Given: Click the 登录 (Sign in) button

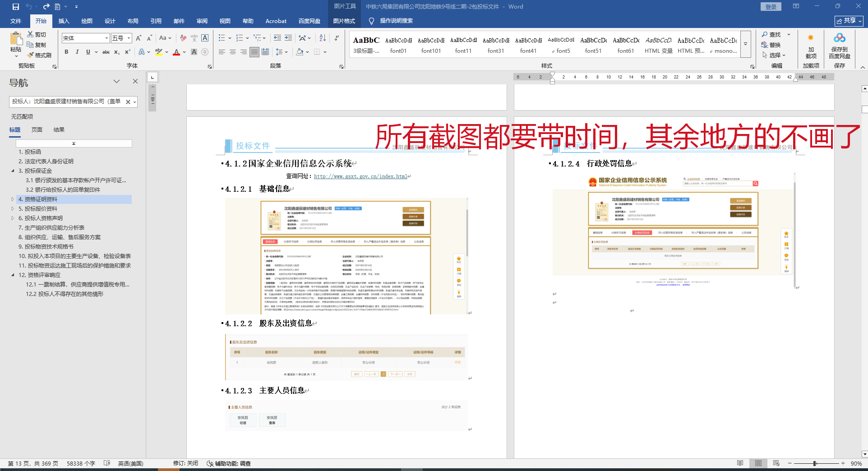Looking at the screenshot, I should (x=771, y=7).
